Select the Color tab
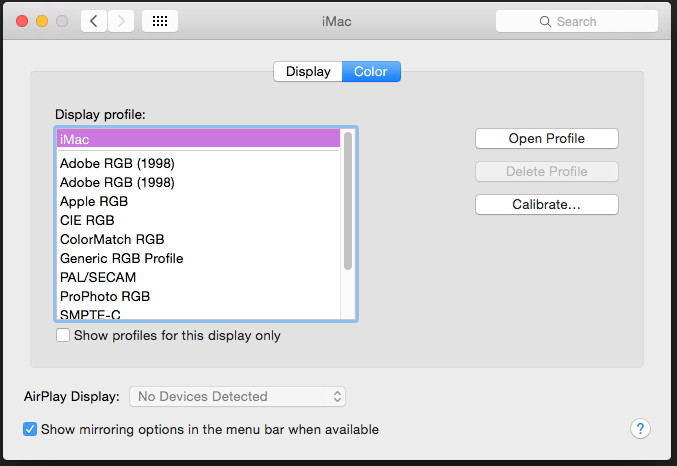Image resolution: width=677 pixels, height=466 pixels. (371, 72)
